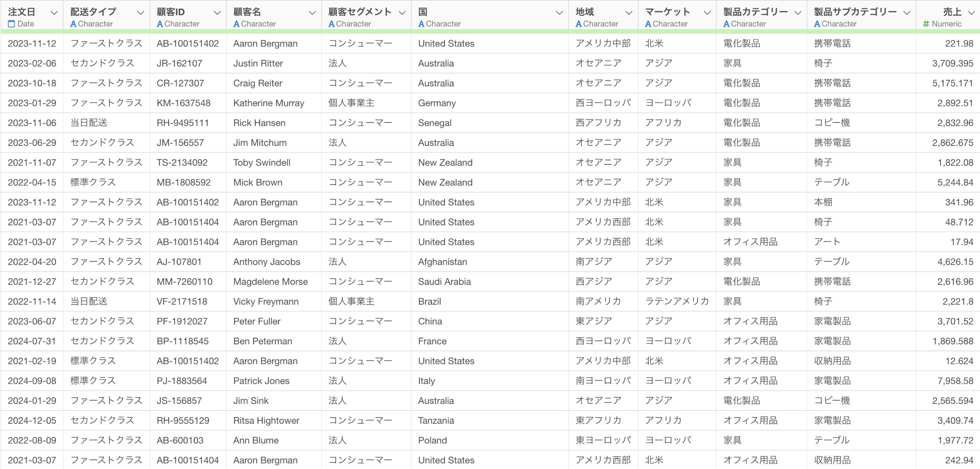This screenshot has width=980, height=469.
Task: Click the Poland country cell
Action: pyautogui.click(x=433, y=440)
